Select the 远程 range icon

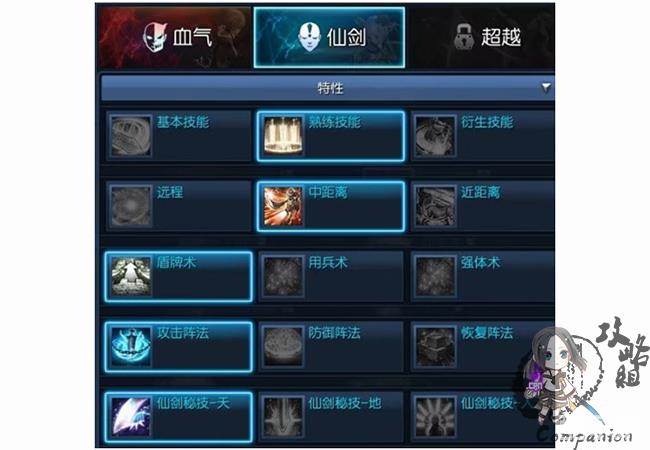(x=131, y=206)
